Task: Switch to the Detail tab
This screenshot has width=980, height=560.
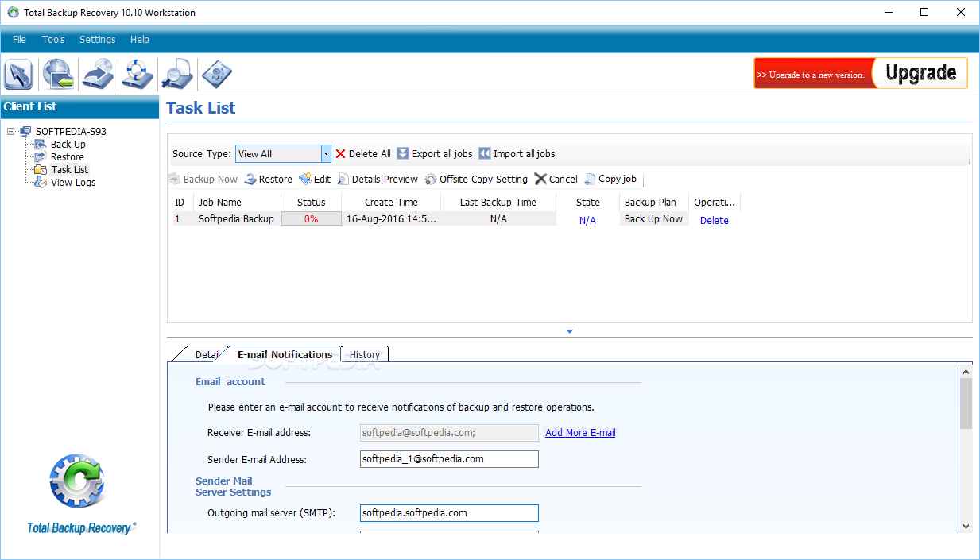Action: (x=206, y=355)
